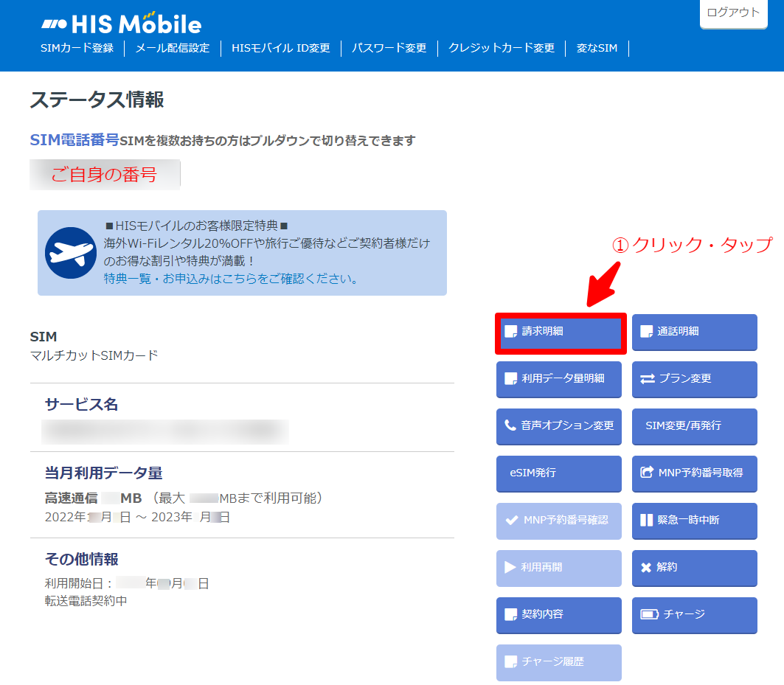Click the 利用開始日 label
Image resolution: width=784 pixels, height=685 pixels.
tap(79, 583)
